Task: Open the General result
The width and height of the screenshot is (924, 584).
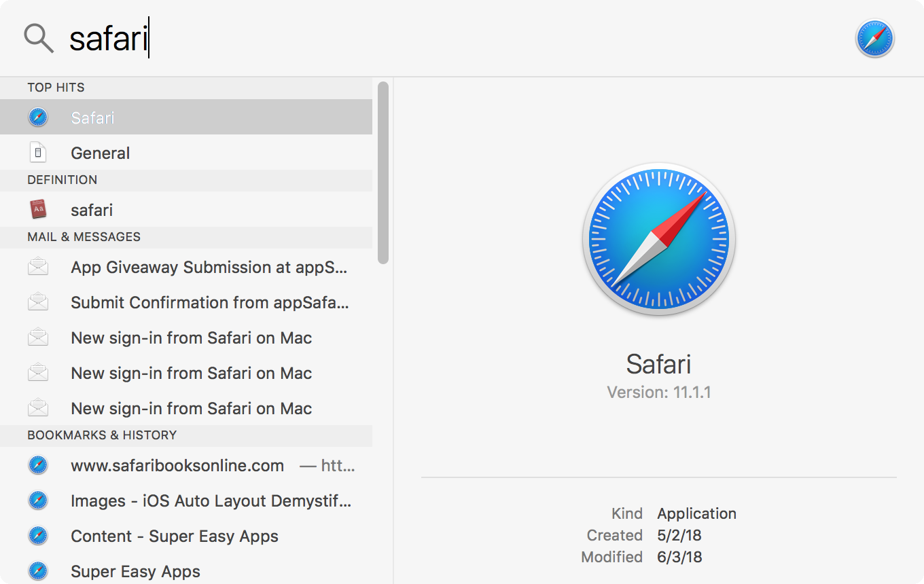Action: [100, 152]
